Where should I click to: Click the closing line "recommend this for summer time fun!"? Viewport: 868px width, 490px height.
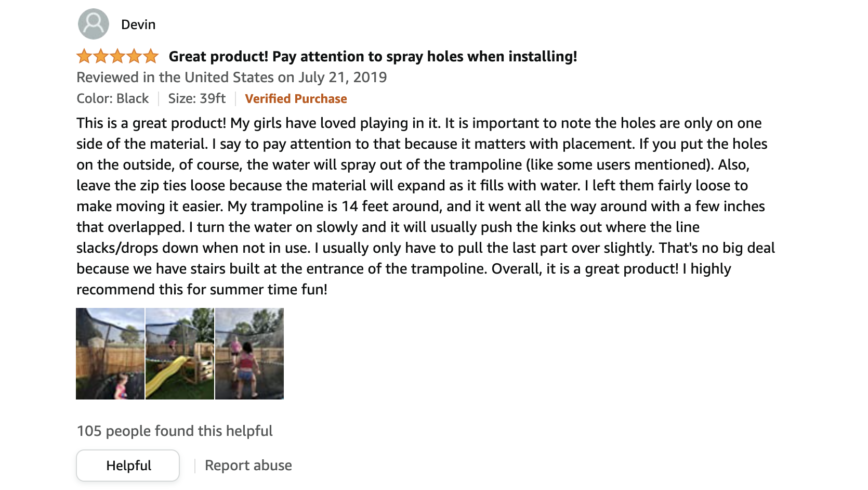pyautogui.click(x=202, y=290)
